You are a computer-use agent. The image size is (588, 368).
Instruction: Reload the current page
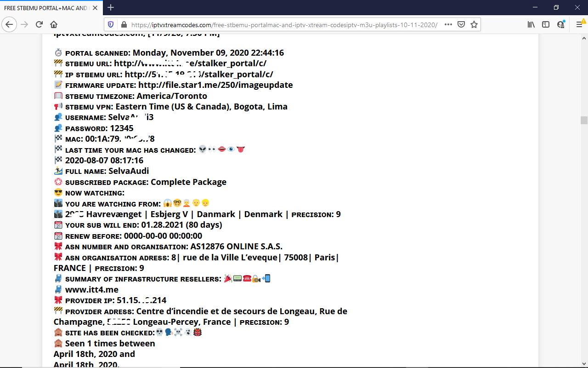[x=39, y=24]
